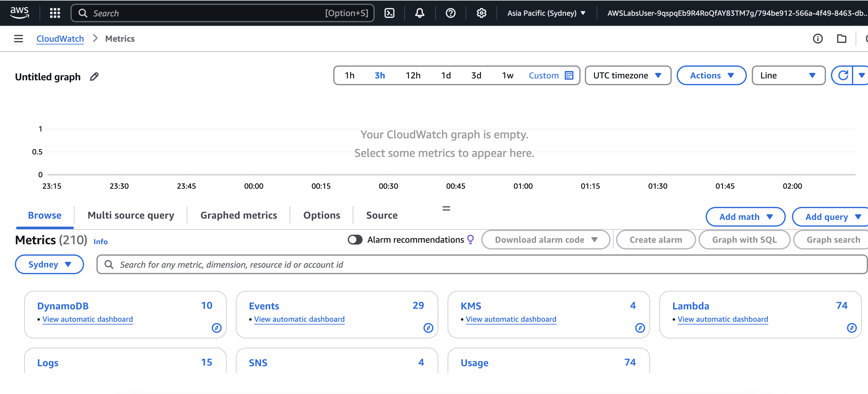Click the Lambda card compass icon

tap(852, 327)
